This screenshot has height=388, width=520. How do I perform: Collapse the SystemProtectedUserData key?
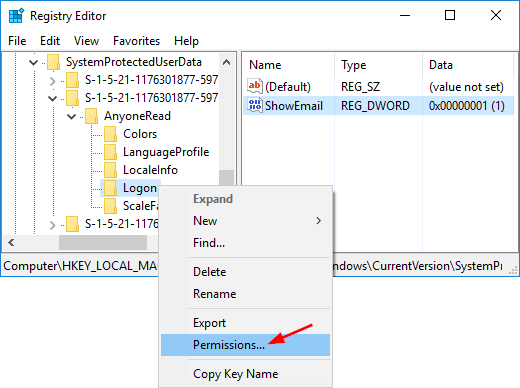[x=33, y=62]
